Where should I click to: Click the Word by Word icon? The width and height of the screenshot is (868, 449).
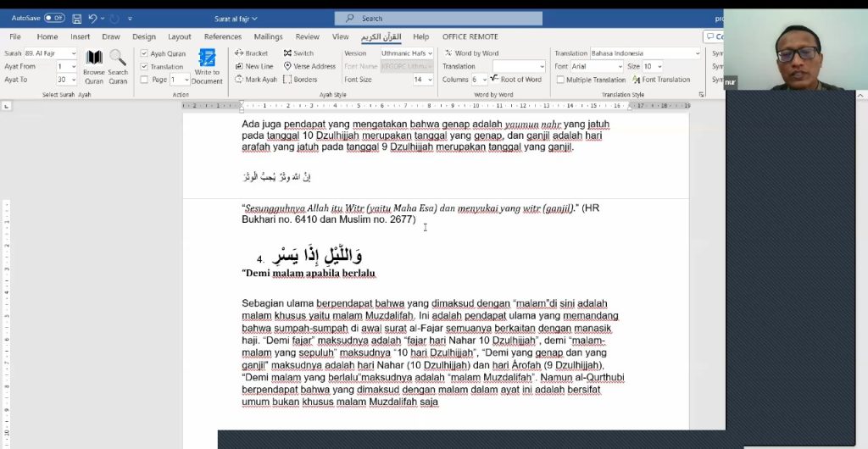tap(448, 53)
